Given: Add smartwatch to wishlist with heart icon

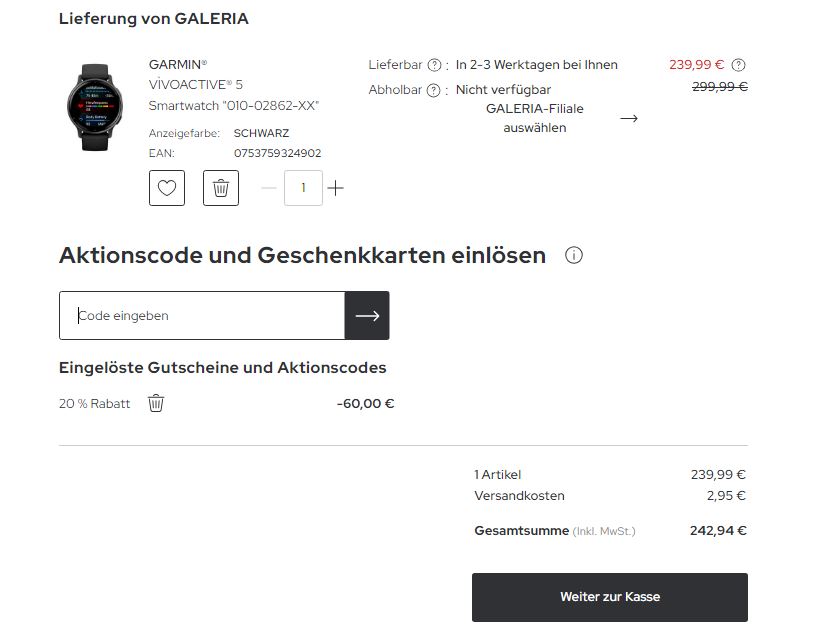Looking at the screenshot, I should (167, 188).
